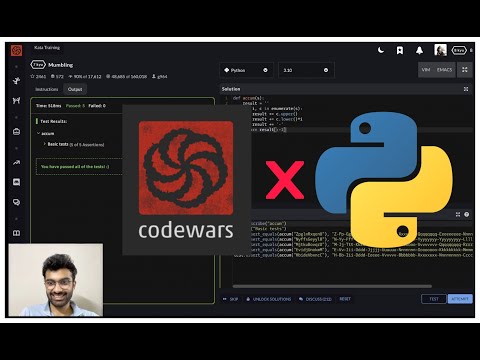Click the 'Failed: 0' label

pos(97,106)
